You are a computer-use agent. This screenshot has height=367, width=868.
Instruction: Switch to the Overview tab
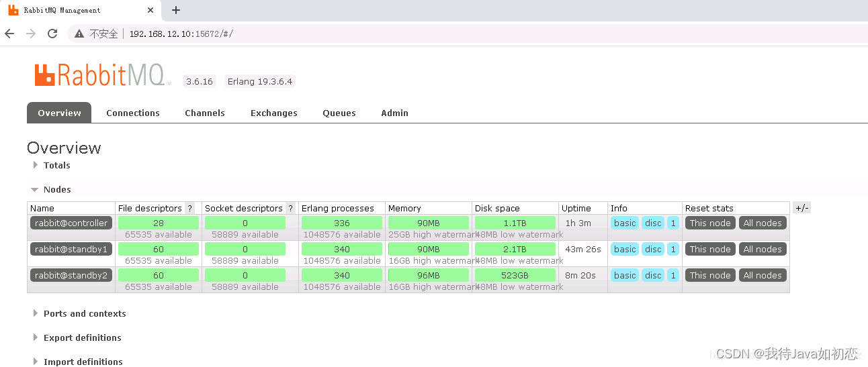click(x=59, y=113)
